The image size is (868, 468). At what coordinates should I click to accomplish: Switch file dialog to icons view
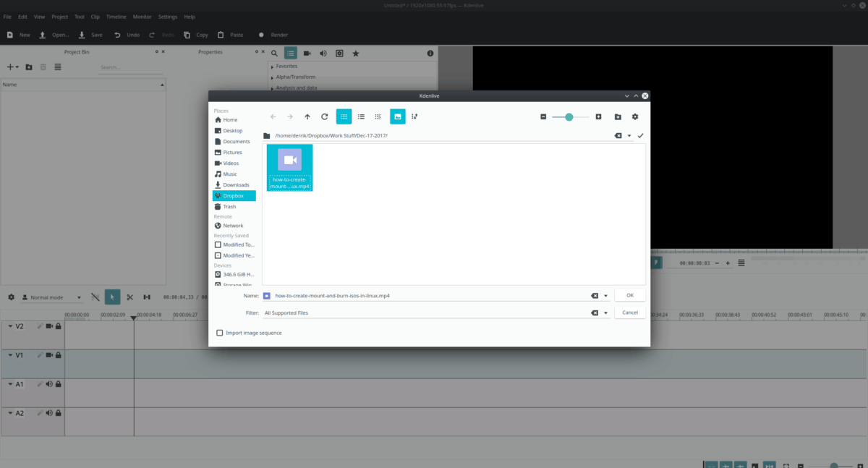(x=344, y=116)
